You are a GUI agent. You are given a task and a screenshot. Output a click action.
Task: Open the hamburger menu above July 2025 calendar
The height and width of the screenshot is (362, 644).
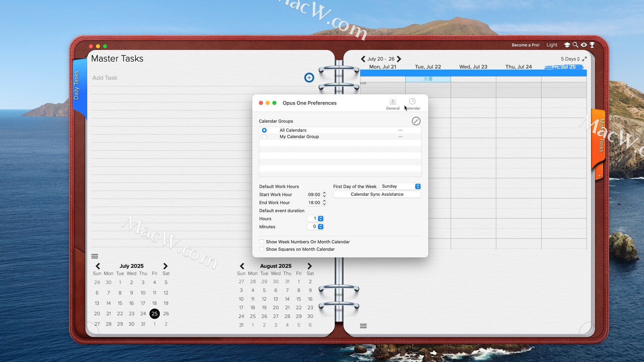(x=95, y=256)
